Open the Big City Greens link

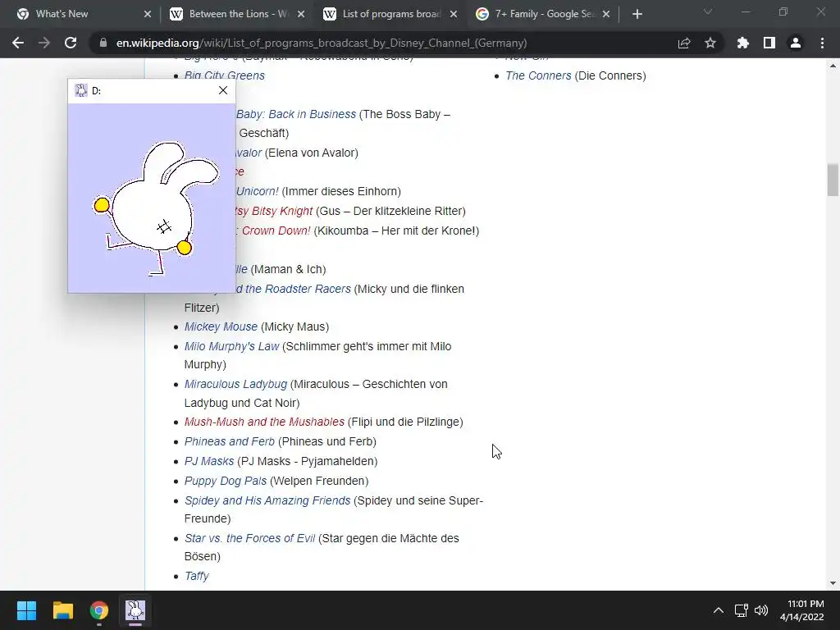pos(225,75)
